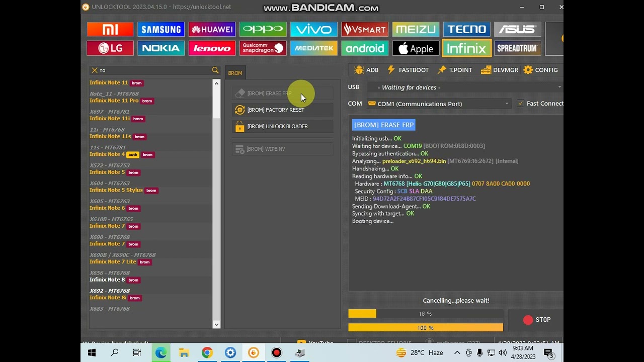644x362 pixels.
Task: Click the model list scroll down arrow
Action: [x=216, y=325]
